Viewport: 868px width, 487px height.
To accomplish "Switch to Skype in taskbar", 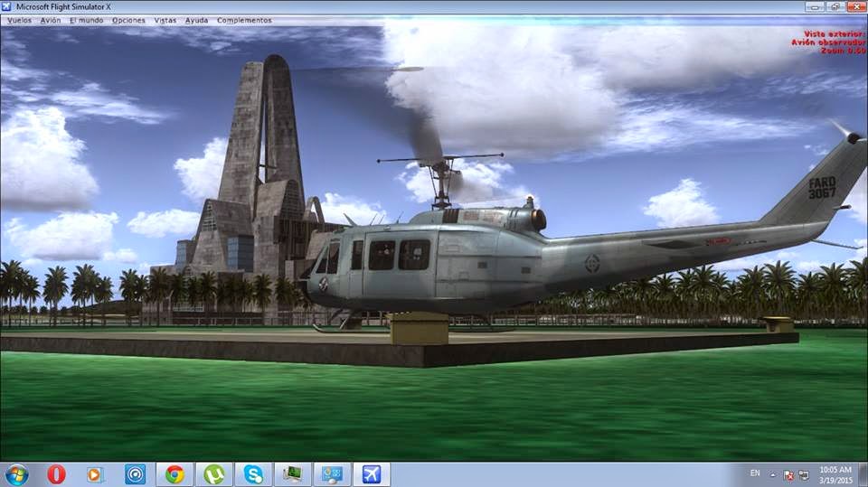I will (x=253, y=474).
